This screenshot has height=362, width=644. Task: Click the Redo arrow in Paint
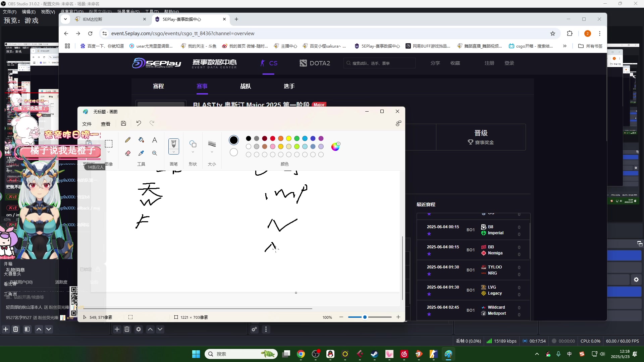point(152,123)
